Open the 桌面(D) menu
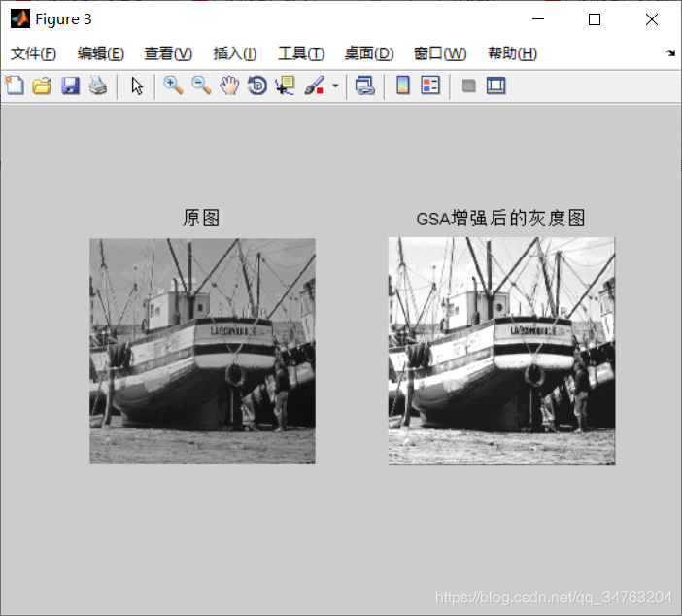This screenshot has width=682, height=616. [x=369, y=53]
